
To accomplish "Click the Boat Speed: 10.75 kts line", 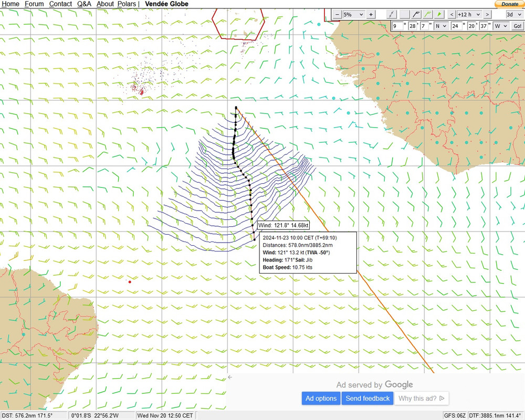I will [x=287, y=267].
